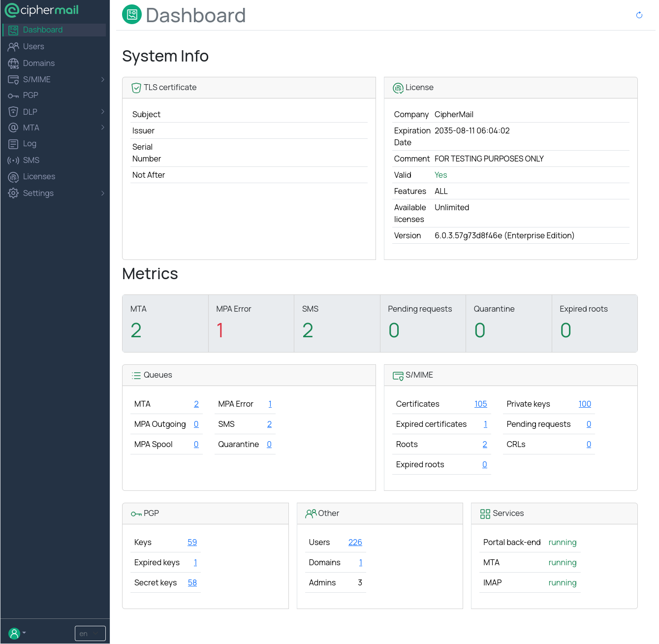Viewport: 659px width, 644px height.
Task: Click the PGP key icon in the sidebar
Action: pos(13,95)
